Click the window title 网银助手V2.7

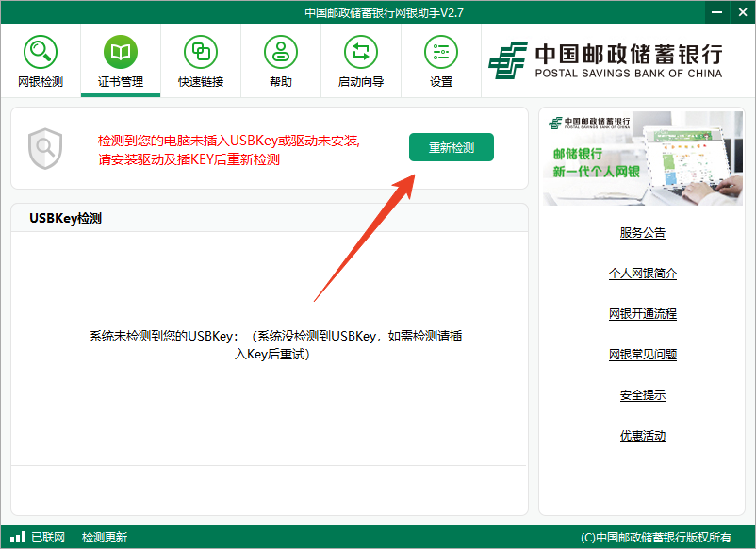(384, 12)
